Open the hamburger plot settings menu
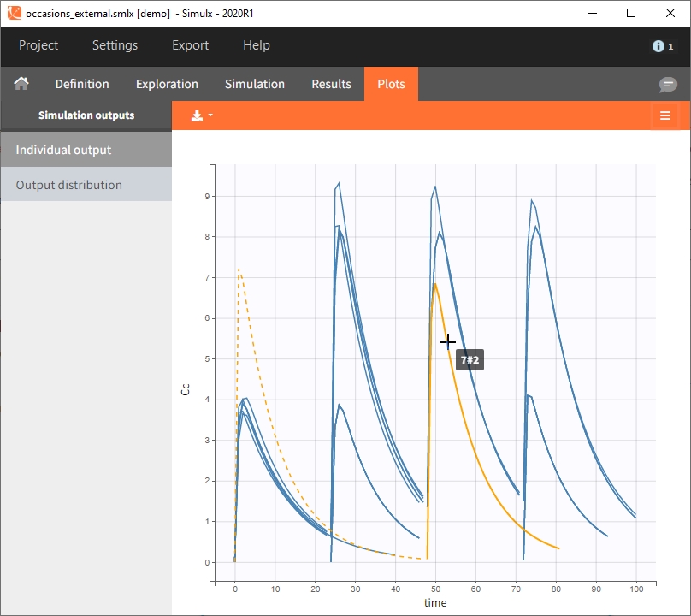 [665, 115]
